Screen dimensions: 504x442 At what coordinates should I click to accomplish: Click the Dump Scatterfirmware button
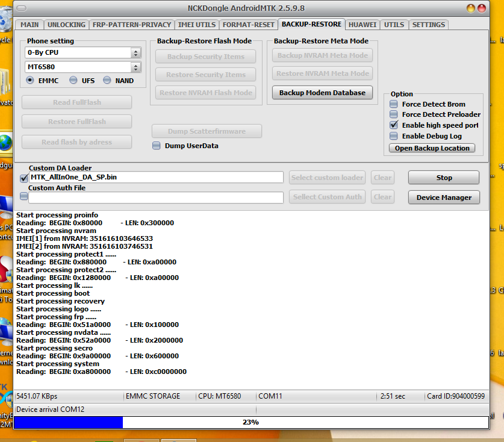click(x=207, y=131)
